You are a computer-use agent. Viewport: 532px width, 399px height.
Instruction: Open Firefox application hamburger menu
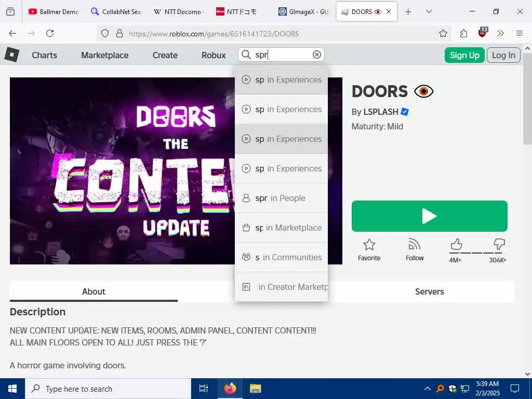[519, 33]
